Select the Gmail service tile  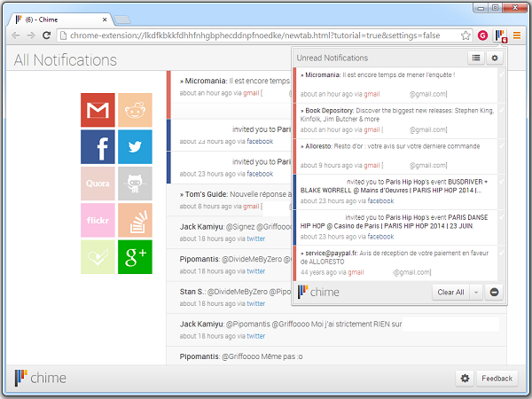(x=98, y=110)
